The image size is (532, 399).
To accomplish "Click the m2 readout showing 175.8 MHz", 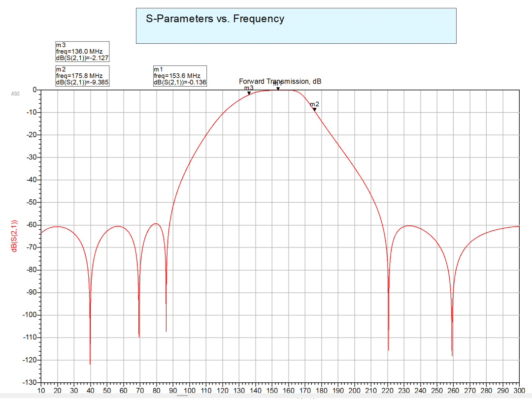I will (82, 76).
